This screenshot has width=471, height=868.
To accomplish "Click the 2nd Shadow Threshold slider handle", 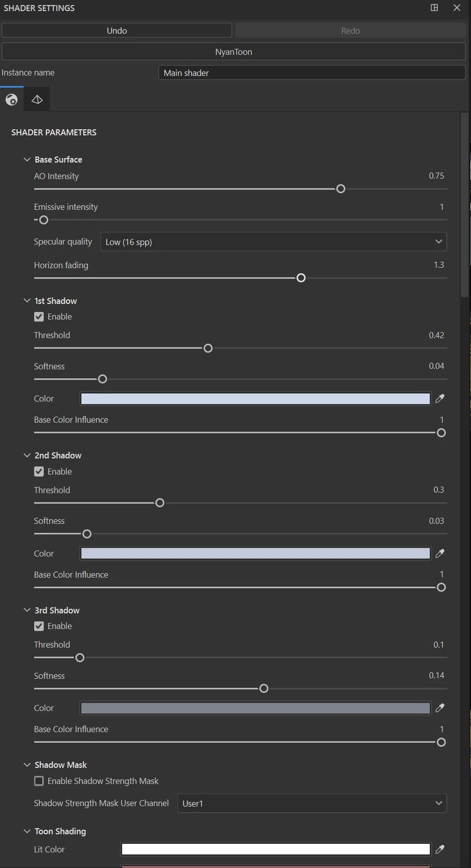I will 160,503.
